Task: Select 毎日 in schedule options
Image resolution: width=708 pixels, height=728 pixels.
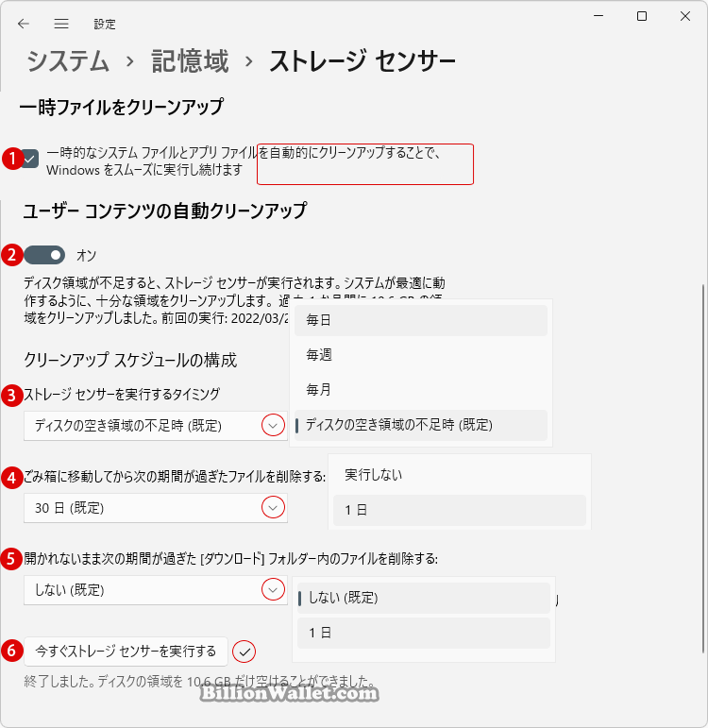Action: pos(421,320)
